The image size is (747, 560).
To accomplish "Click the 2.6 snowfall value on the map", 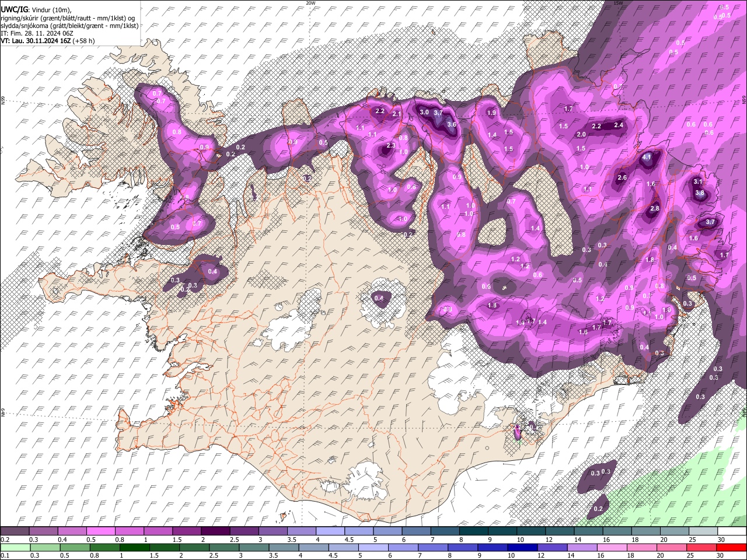I will pos(622,177).
